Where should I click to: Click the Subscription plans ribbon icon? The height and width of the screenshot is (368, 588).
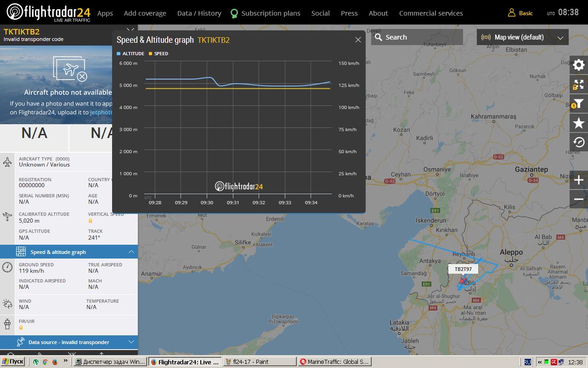tap(234, 13)
